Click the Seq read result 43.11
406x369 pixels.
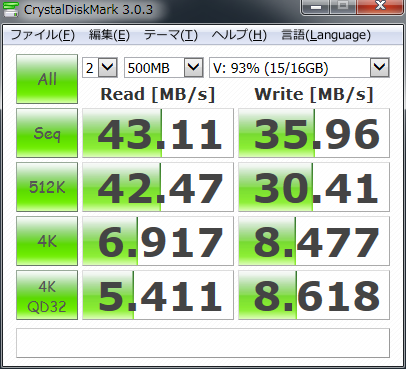click(x=158, y=133)
